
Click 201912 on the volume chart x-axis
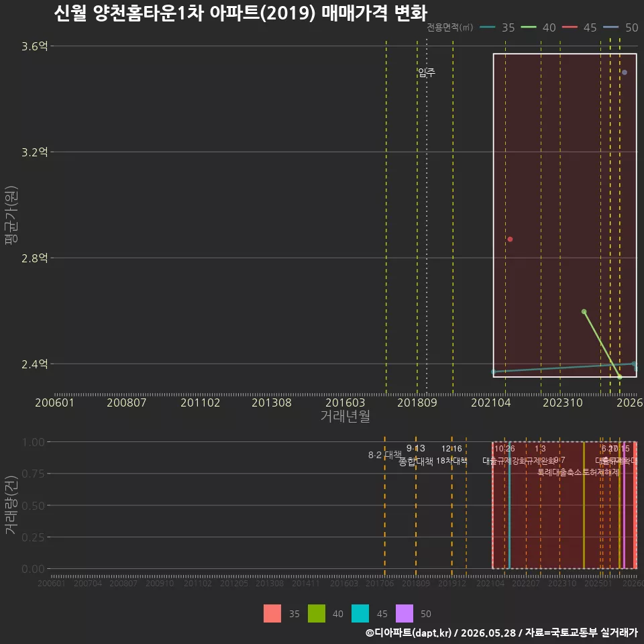(451, 583)
